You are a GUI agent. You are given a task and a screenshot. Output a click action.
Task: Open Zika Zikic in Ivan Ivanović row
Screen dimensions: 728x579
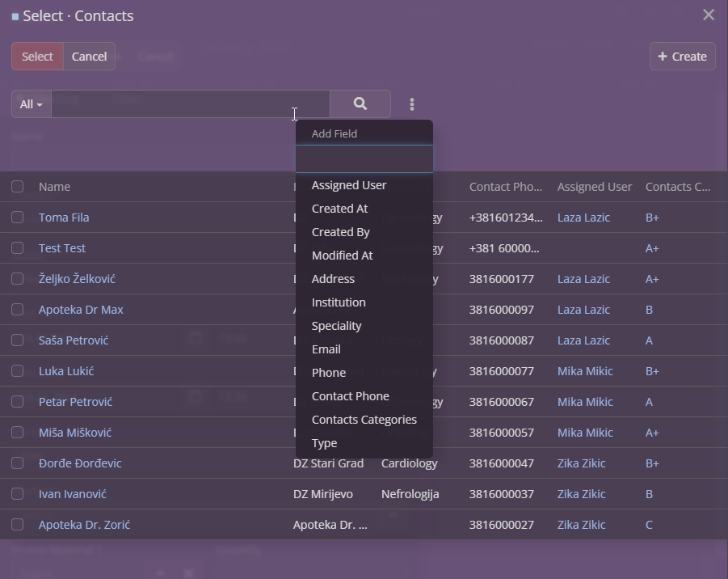pyautogui.click(x=581, y=493)
